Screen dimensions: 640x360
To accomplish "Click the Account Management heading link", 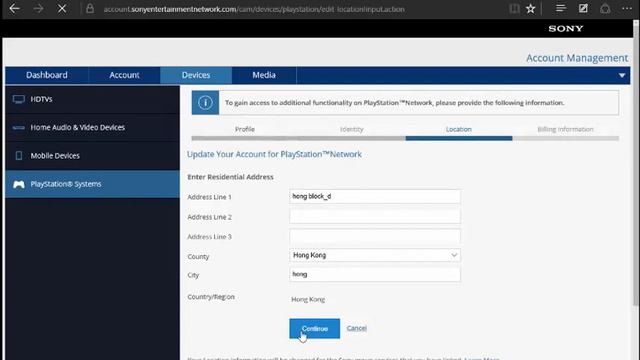I will tap(577, 58).
